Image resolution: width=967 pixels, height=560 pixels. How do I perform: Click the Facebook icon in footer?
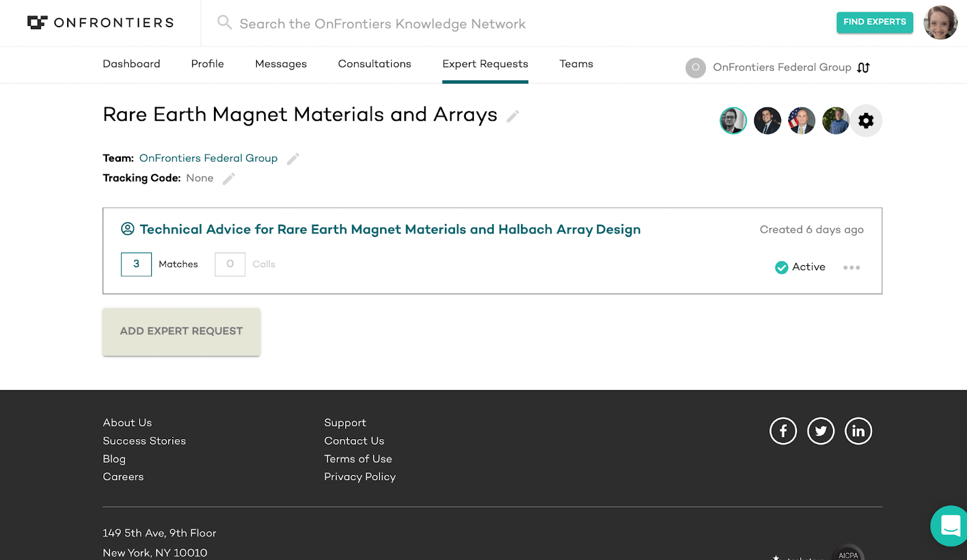(x=783, y=431)
